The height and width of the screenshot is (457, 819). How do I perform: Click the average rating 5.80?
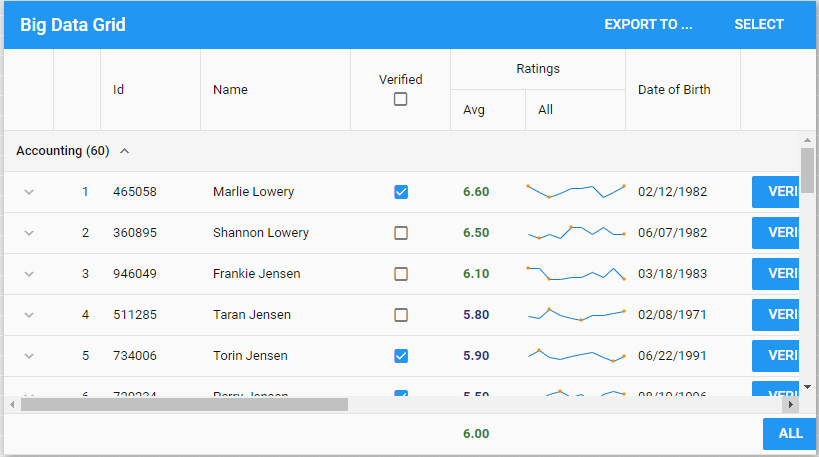click(476, 315)
